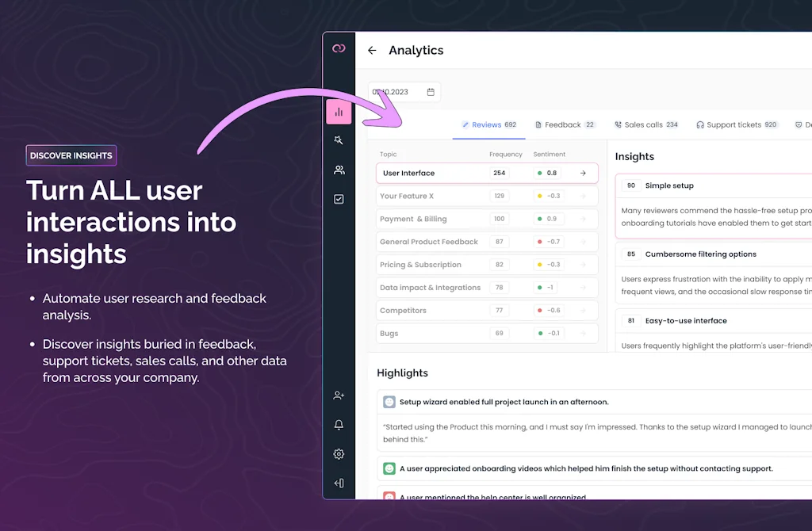Click the app logo at top of sidebar
The image size is (812, 531).
click(x=339, y=48)
